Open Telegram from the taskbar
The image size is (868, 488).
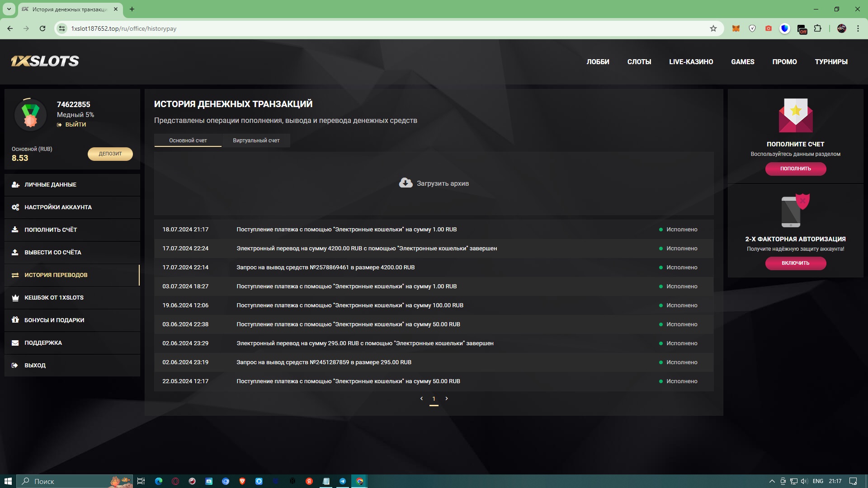343,481
